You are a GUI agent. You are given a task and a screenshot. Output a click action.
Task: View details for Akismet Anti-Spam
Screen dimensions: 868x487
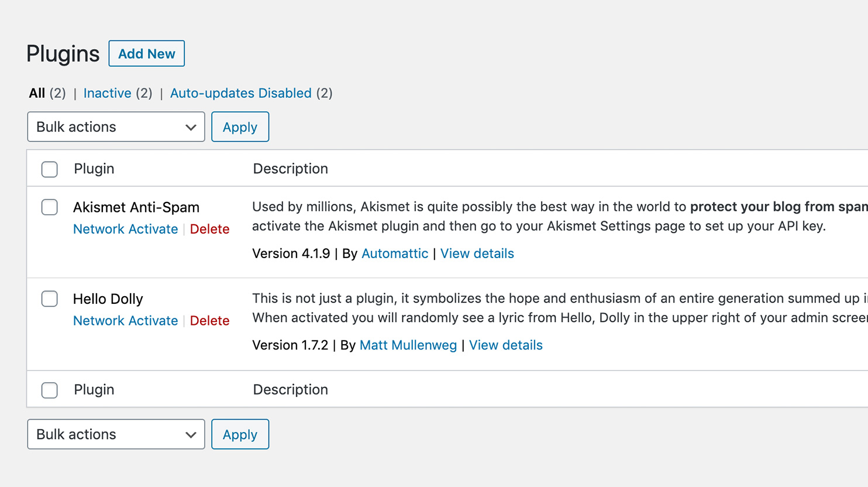click(477, 253)
